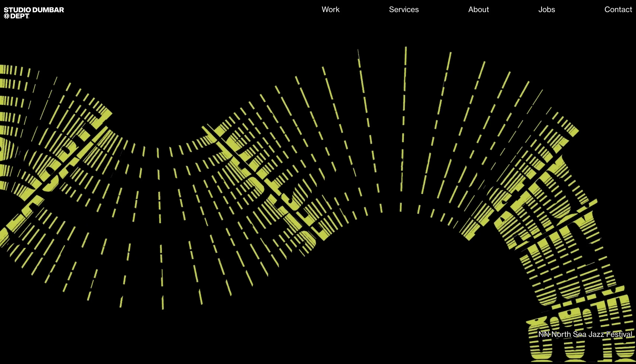
Task: Open NN North Sea Jazz Festival project link
Action: (585, 334)
